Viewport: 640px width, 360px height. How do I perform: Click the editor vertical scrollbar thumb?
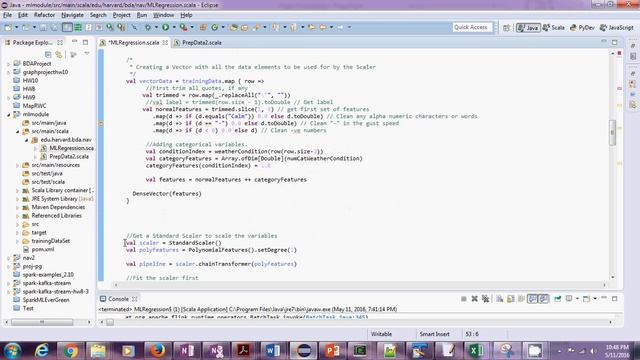pyautogui.click(x=612, y=132)
